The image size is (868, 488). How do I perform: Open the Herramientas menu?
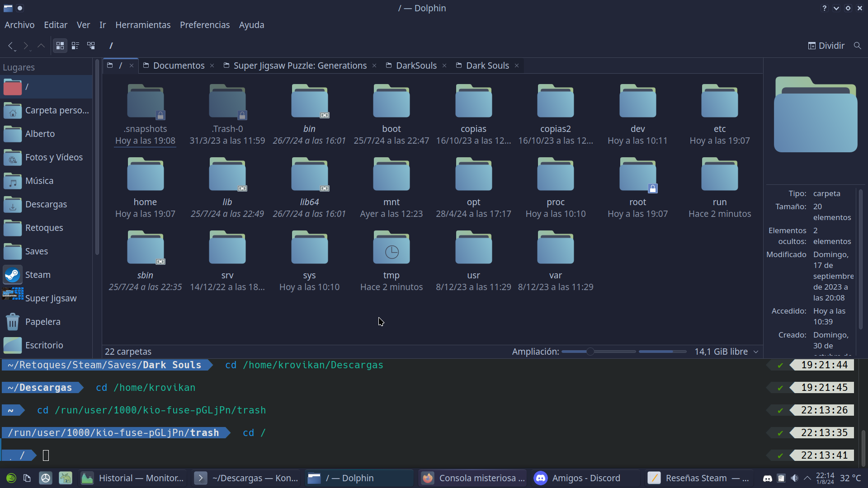point(143,25)
